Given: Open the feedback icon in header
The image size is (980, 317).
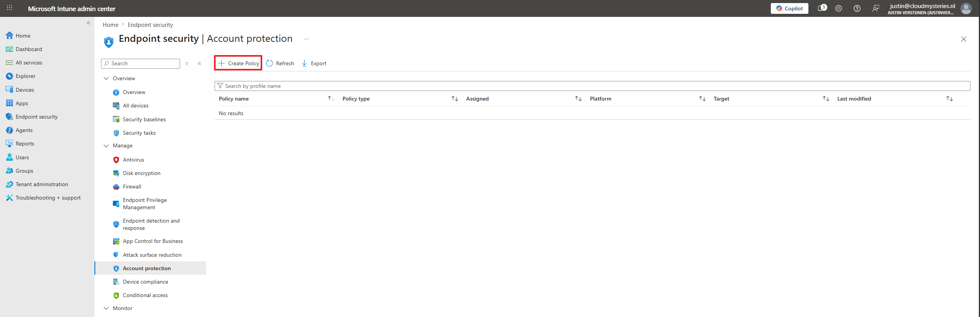Looking at the screenshot, I should click(x=876, y=8).
